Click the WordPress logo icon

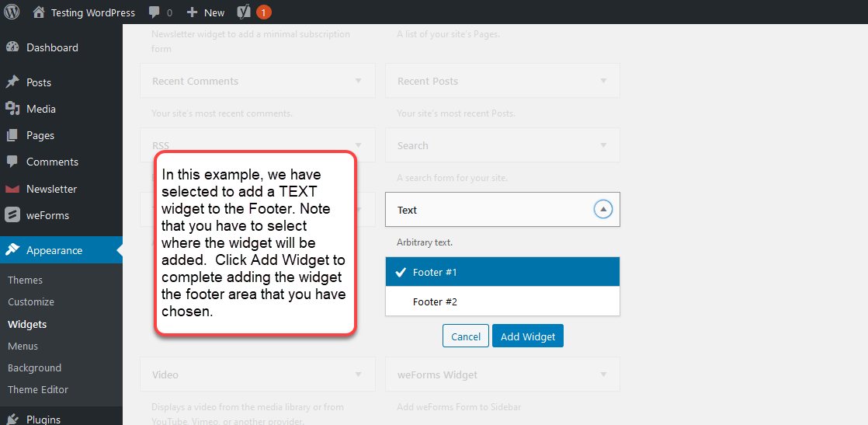[x=12, y=12]
